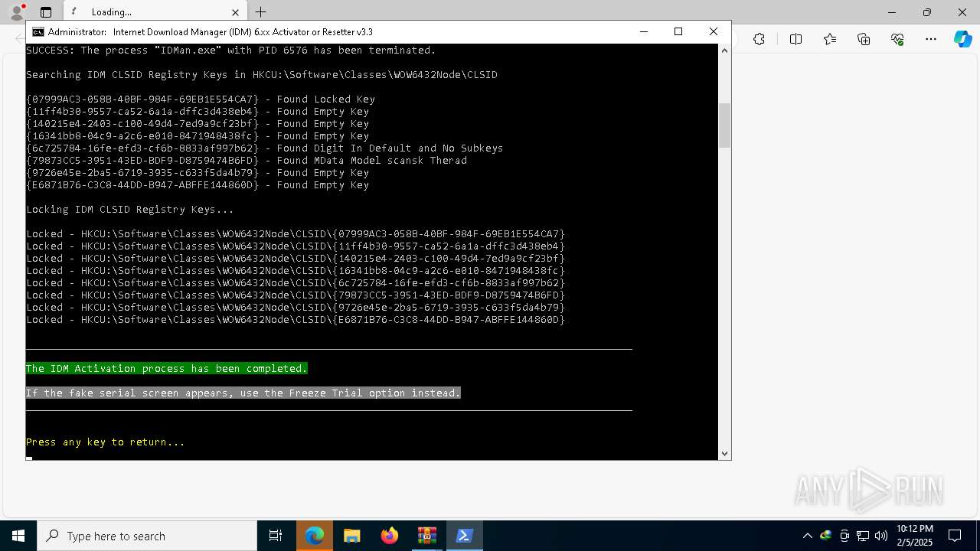Open the Edge Extensions icon

click(759, 39)
